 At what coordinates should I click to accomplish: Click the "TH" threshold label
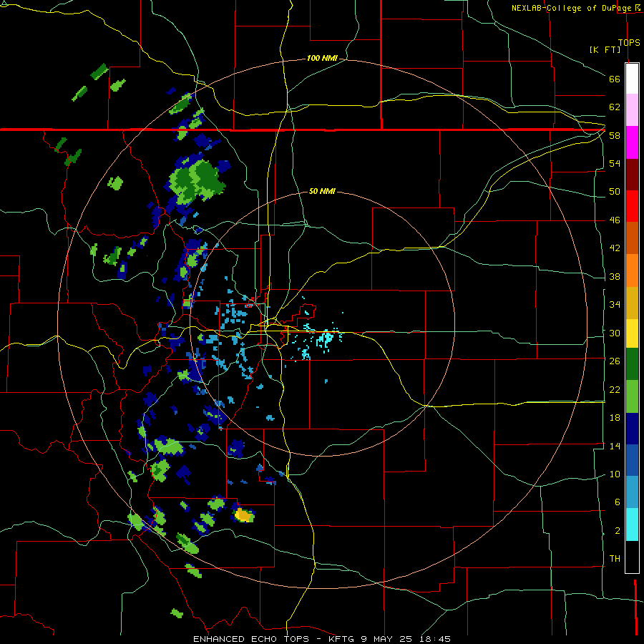[615, 559]
